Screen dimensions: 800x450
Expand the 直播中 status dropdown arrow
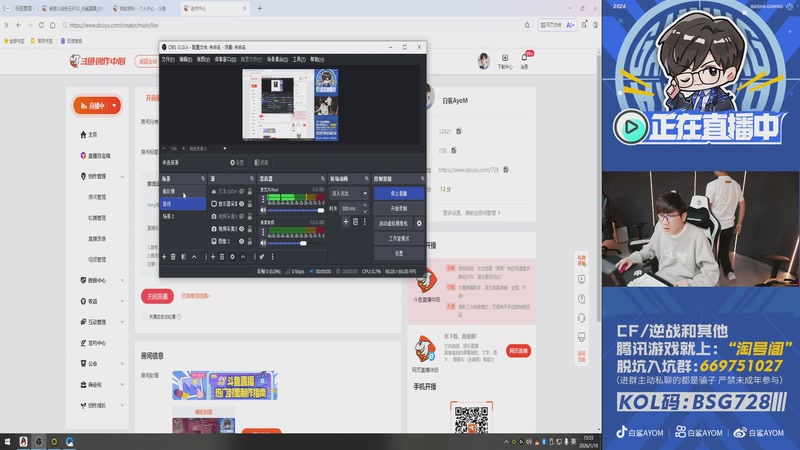point(114,106)
